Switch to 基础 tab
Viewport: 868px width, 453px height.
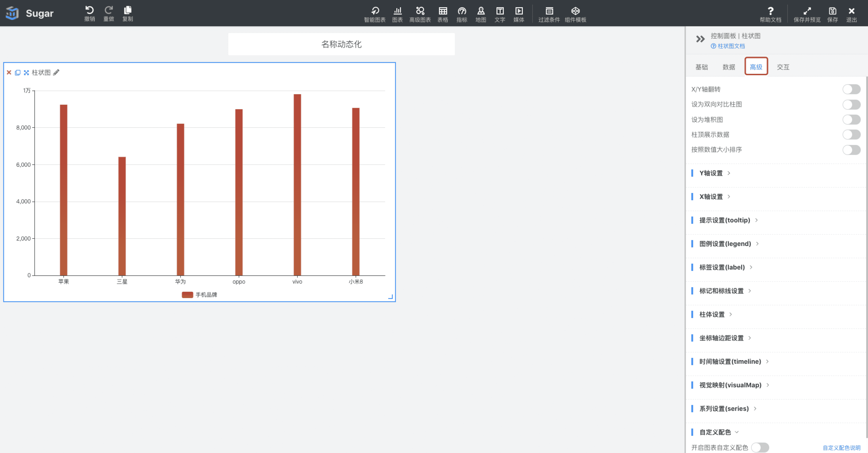[x=702, y=67]
